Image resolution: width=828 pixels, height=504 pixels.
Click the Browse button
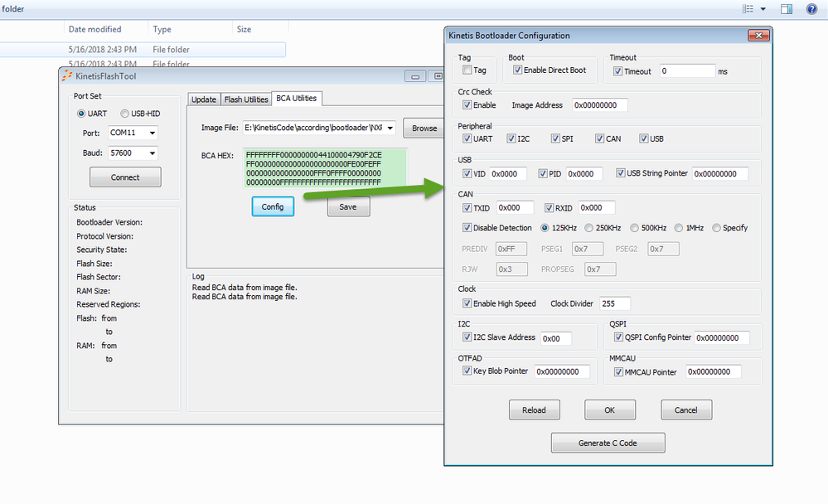(424, 128)
